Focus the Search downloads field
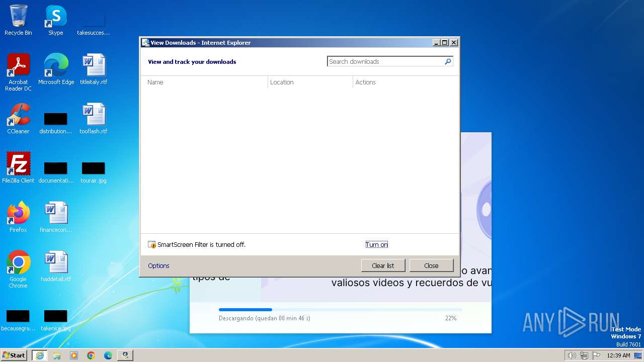Viewport: 644px width, 362px height. (x=385, y=61)
